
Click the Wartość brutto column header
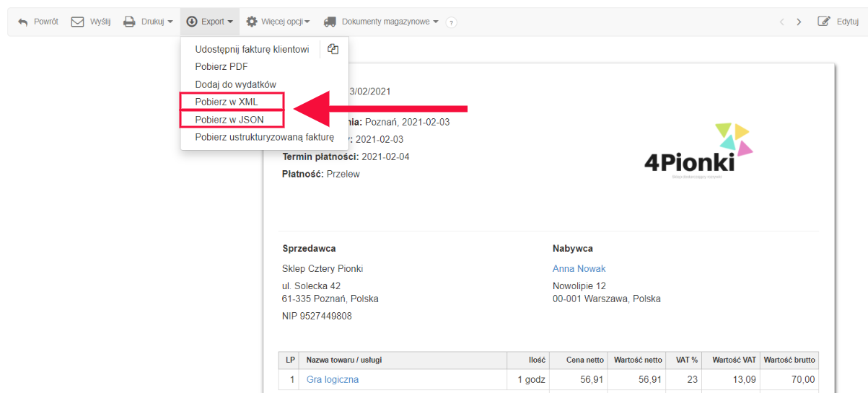tap(789, 360)
